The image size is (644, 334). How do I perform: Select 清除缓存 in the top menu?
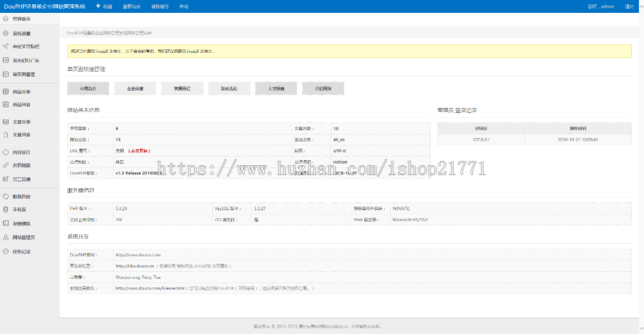tap(160, 6)
